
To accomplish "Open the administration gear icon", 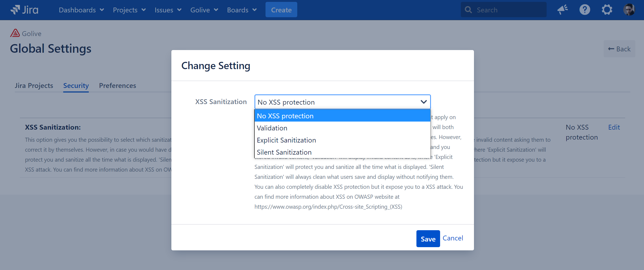I will tap(607, 10).
